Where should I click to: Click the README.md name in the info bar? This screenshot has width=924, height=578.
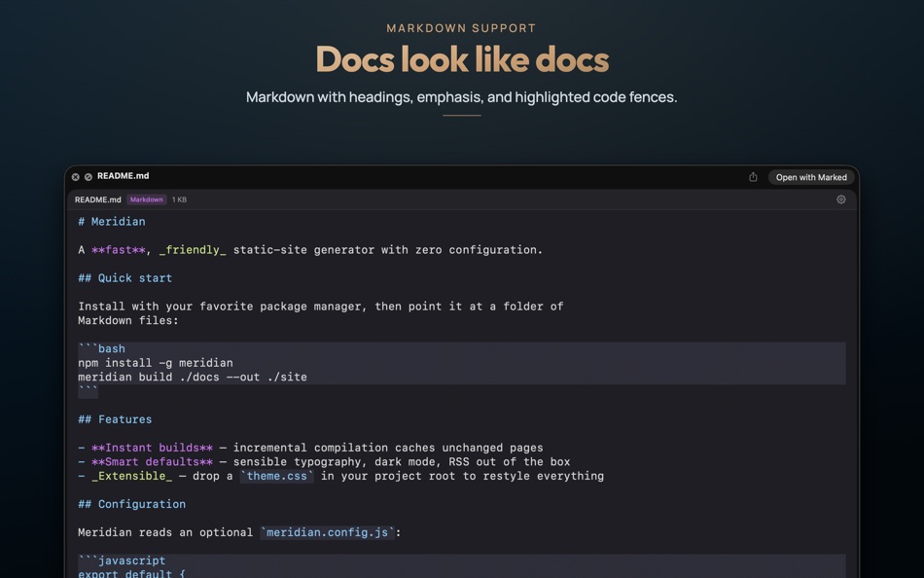click(98, 199)
